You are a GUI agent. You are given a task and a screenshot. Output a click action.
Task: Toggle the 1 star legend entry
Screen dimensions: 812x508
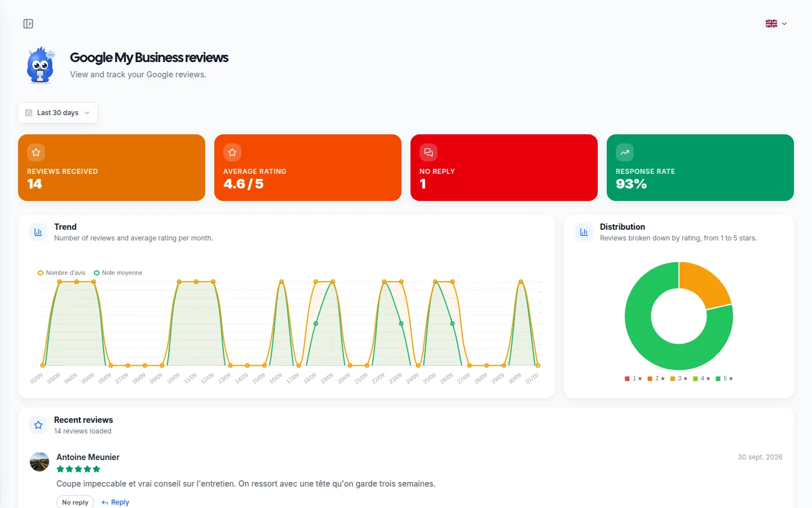point(633,379)
